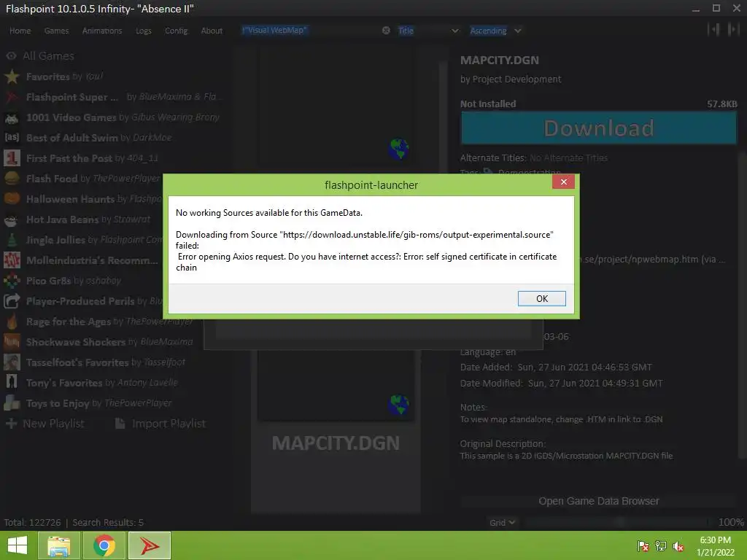Open File Explorer from the taskbar
Image resolution: width=747 pixels, height=560 pixels.
click(x=58, y=545)
